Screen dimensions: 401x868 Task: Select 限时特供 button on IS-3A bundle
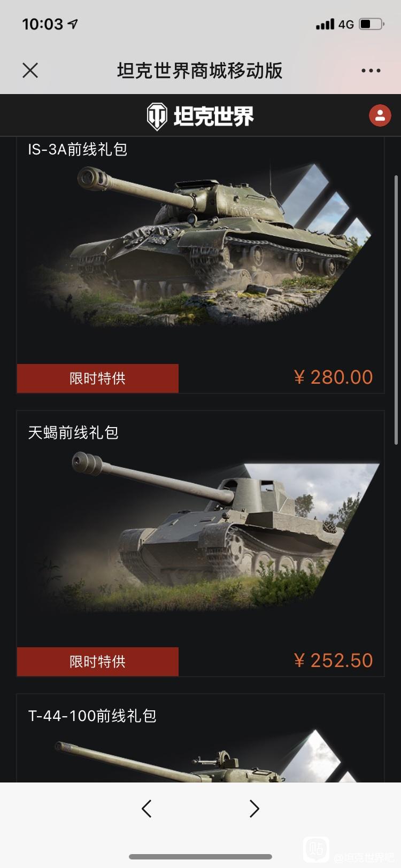98,378
